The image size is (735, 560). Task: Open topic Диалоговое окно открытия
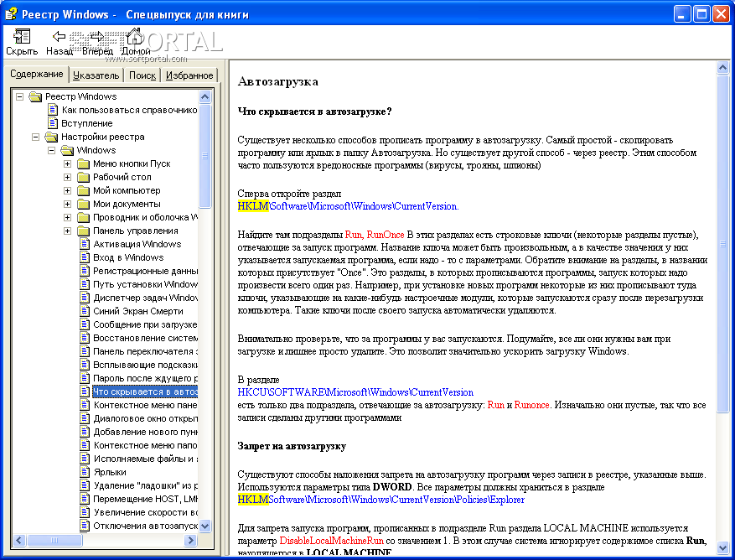click(x=145, y=418)
